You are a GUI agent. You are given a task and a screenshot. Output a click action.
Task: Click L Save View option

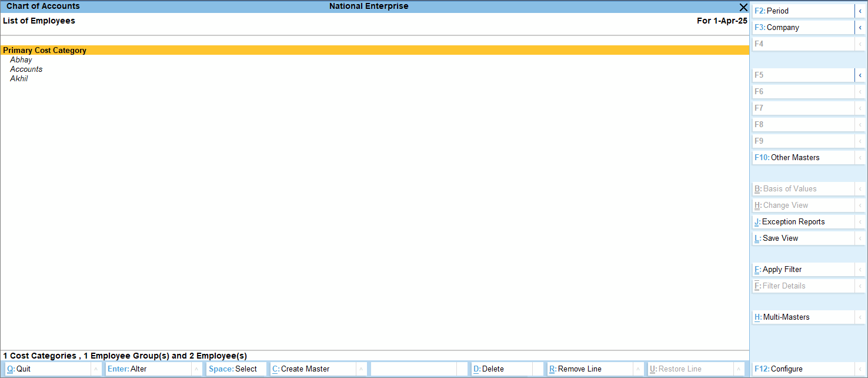coord(803,238)
